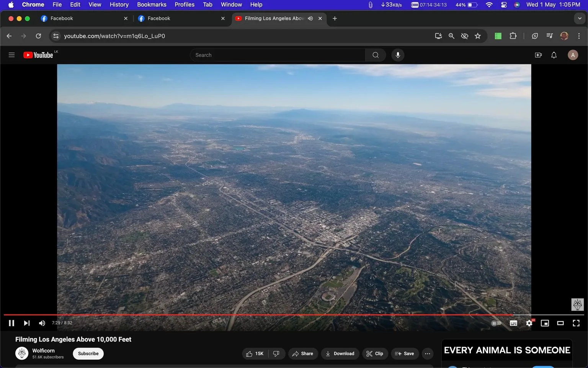Image resolution: width=588 pixels, height=368 pixels.
Task: Seek using the red video progress bar
Action: pos(268,314)
